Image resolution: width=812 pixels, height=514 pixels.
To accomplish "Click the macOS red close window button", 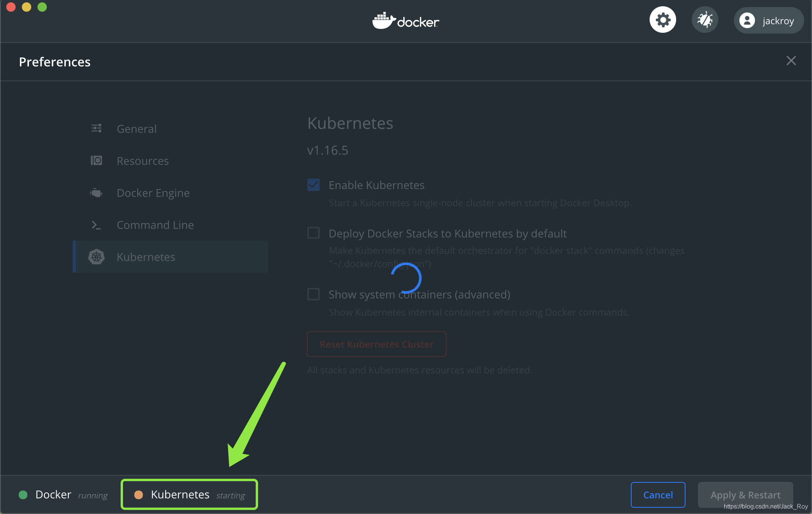I will tap(11, 7).
